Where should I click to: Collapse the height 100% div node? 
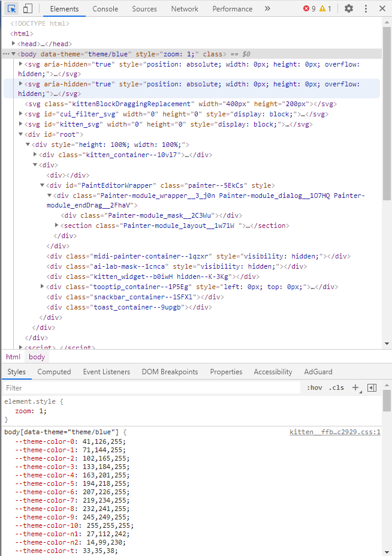pyautogui.click(x=28, y=145)
